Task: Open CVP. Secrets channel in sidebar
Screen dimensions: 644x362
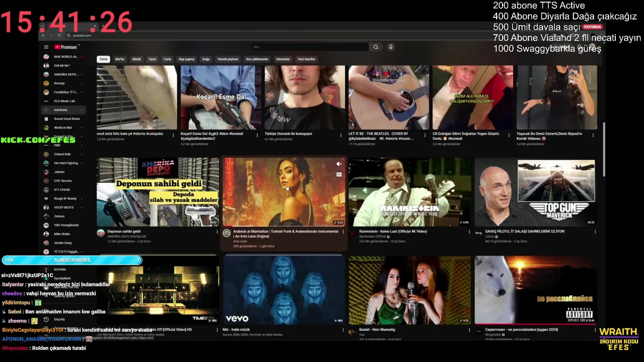Action: pos(63,180)
